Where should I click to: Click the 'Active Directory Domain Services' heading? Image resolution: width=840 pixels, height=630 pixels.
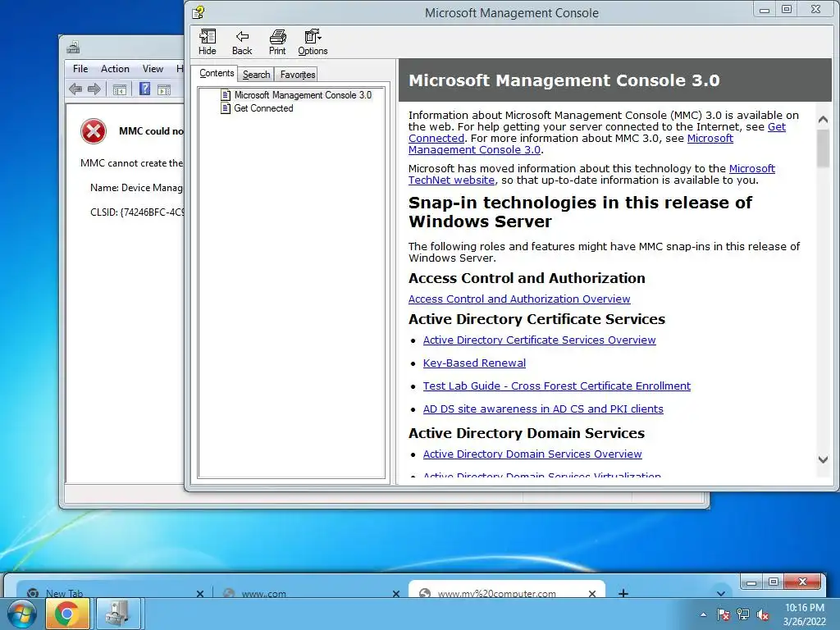click(526, 433)
